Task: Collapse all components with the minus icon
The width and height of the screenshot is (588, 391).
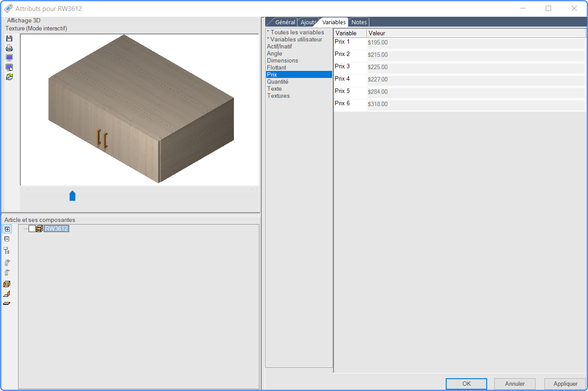Action: (x=7, y=239)
